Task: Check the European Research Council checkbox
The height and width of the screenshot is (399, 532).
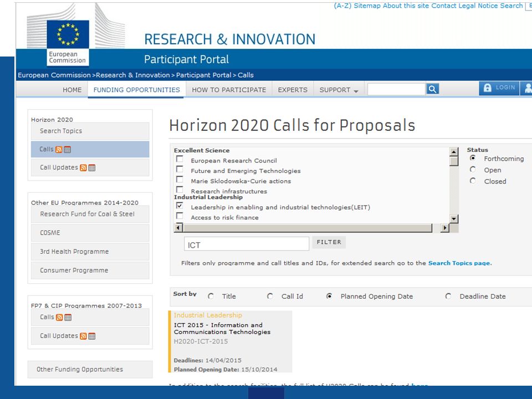Action: pyautogui.click(x=180, y=159)
